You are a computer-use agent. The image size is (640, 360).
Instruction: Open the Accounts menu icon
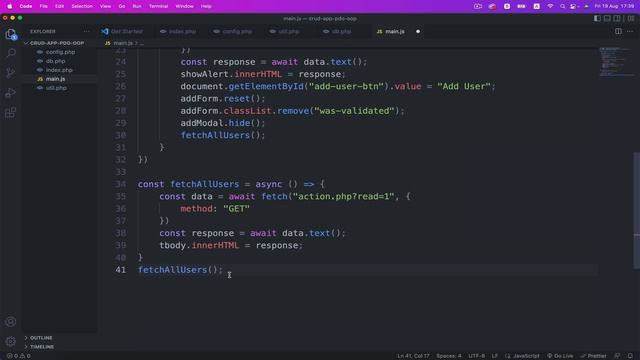[11, 322]
